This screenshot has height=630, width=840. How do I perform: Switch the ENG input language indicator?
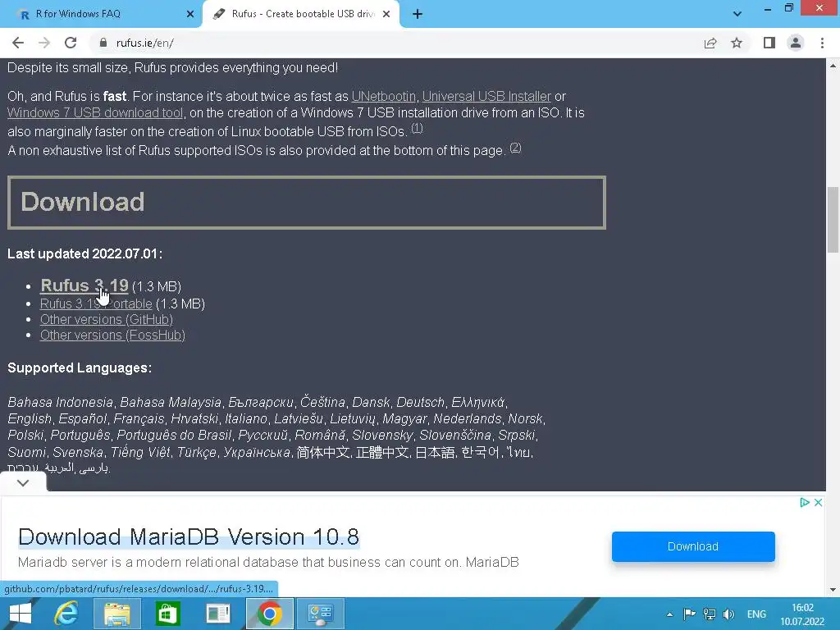click(x=756, y=614)
